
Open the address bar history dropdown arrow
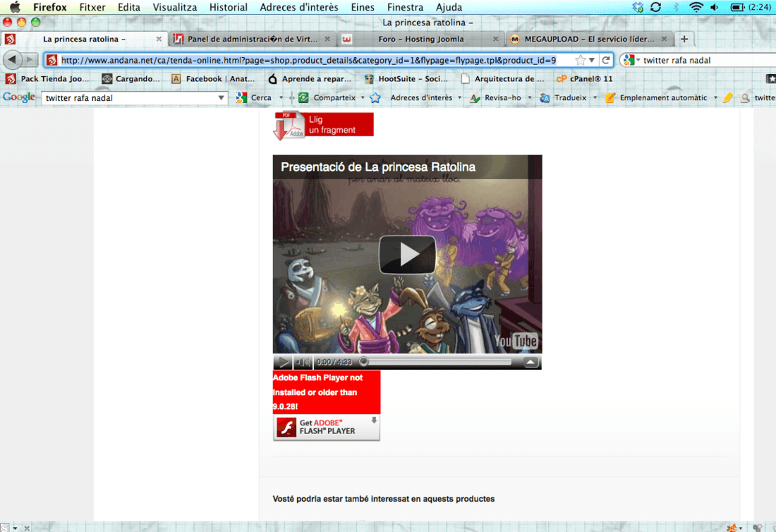592,61
